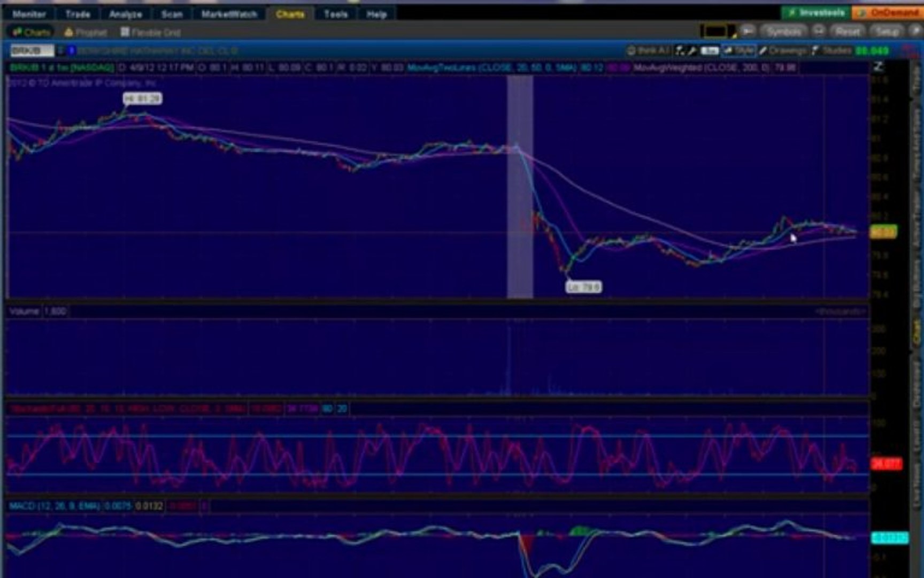Click the icon between Symbols and Reset
The image size is (924, 578).
[819, 32]
